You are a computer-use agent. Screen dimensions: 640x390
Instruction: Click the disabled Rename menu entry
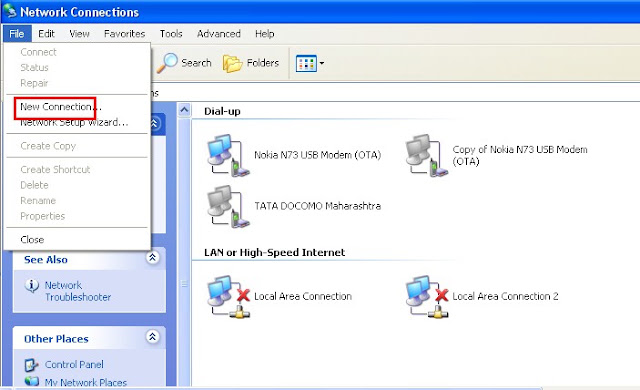pyautogui.click(x=77, y=200)
